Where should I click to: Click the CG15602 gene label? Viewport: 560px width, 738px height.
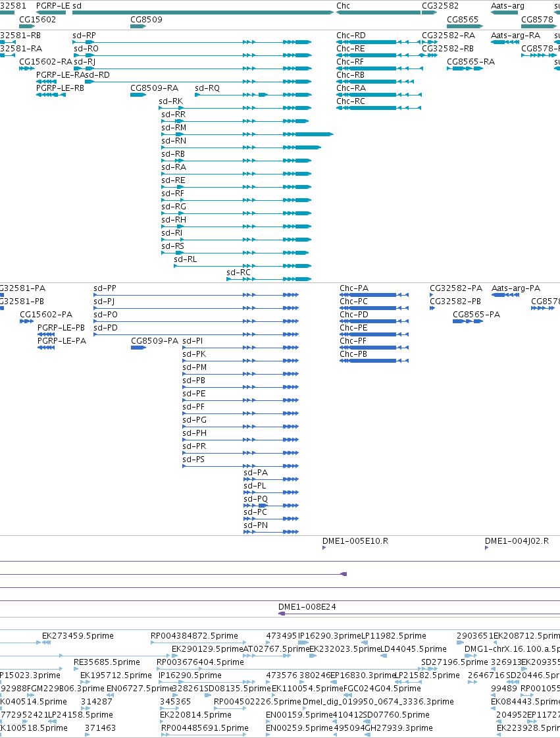point(38,19)
